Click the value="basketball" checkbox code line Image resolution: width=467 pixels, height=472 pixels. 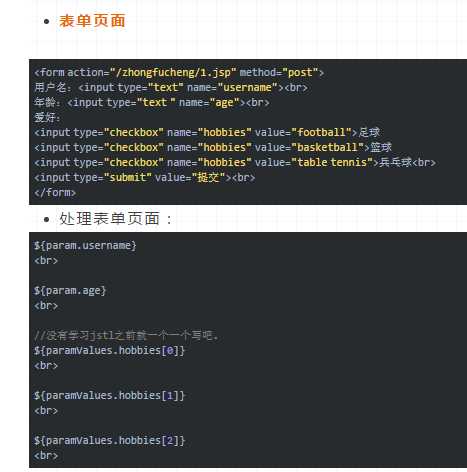point(213,147)
